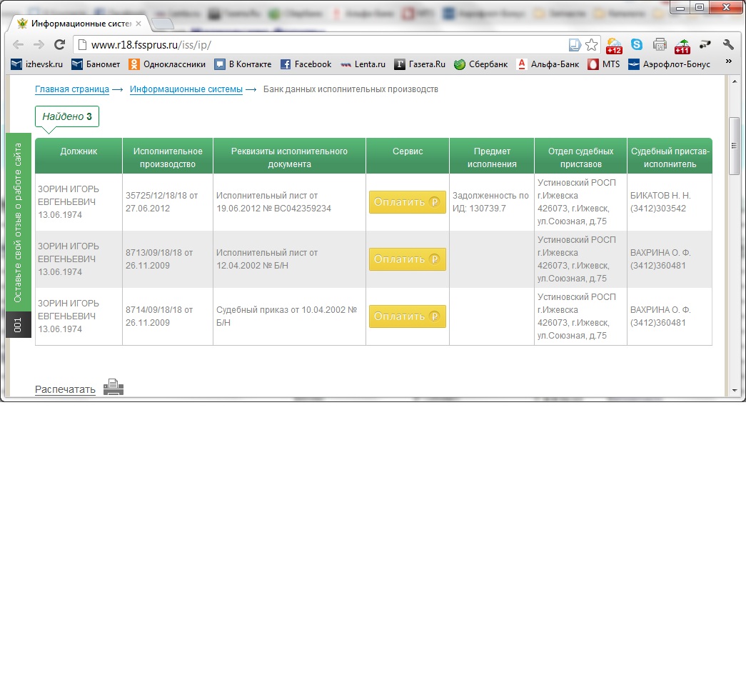The width and height of the screenshot is (746, 700).
Task: Click the Отдел судебных приставов header
Action: pos(580,156)
